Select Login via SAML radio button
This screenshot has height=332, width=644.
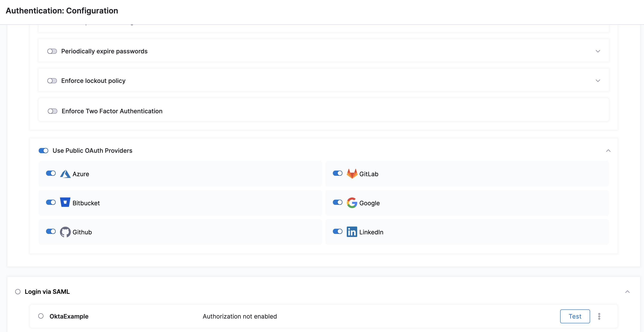(x=18, y=292)
